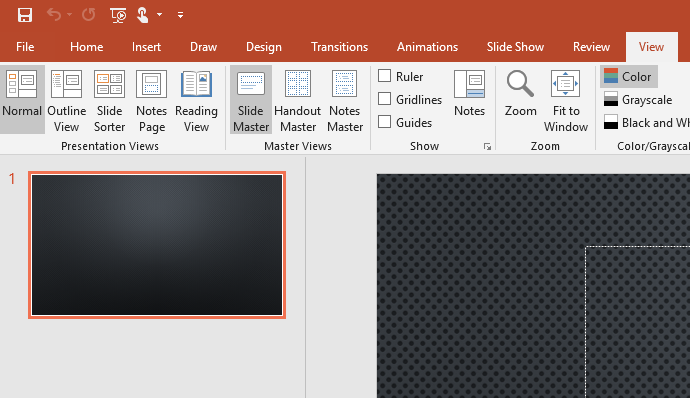Check the Guides option
This screenshot has height=398, width=690.
tap(385, 122)
